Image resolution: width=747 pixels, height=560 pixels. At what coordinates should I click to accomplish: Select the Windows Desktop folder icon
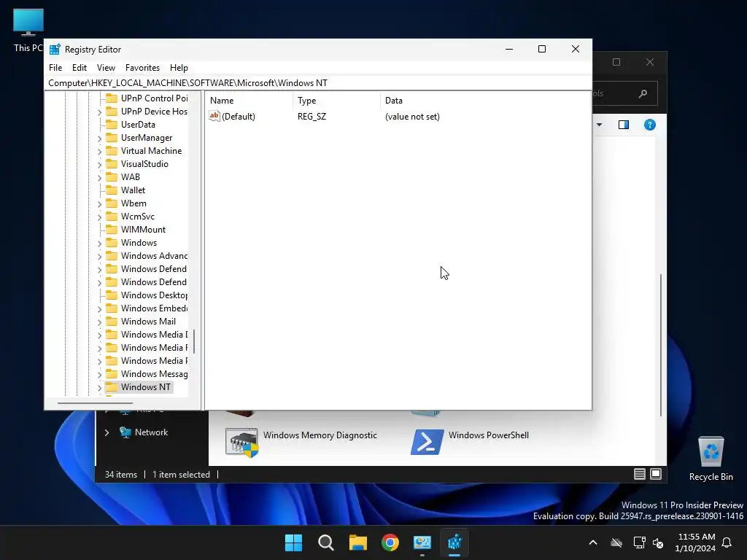112,295
